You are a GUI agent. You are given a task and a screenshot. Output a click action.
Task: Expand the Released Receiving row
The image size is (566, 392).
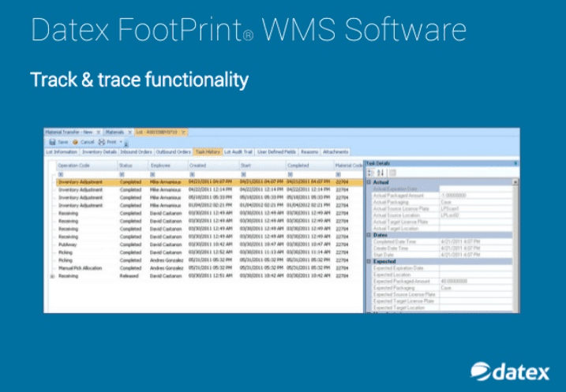52,276
